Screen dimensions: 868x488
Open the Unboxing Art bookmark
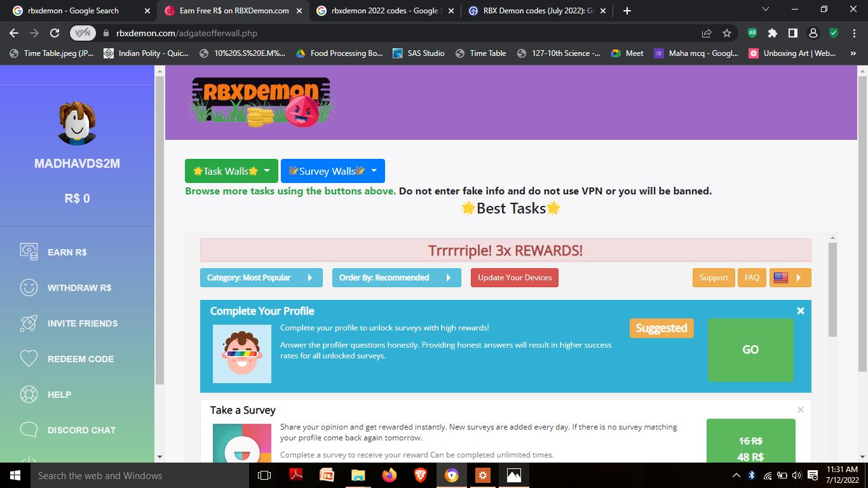click(x=792, y=53)
